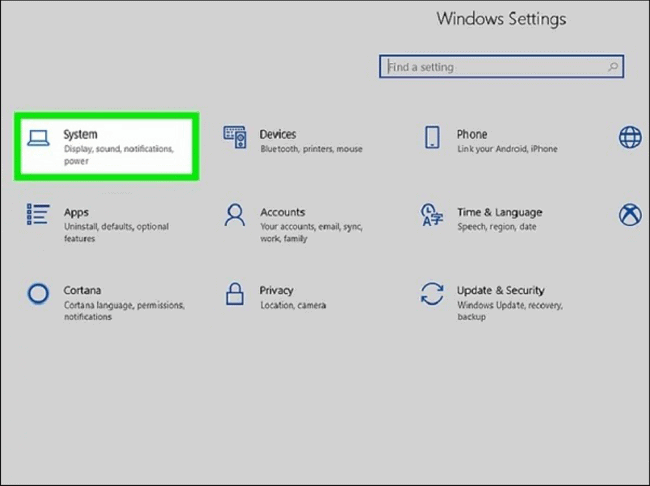Click 'Cortana language, permissions, notifications' text
Image resolution: width=650 pixels, height=486 pixels.
124,311
